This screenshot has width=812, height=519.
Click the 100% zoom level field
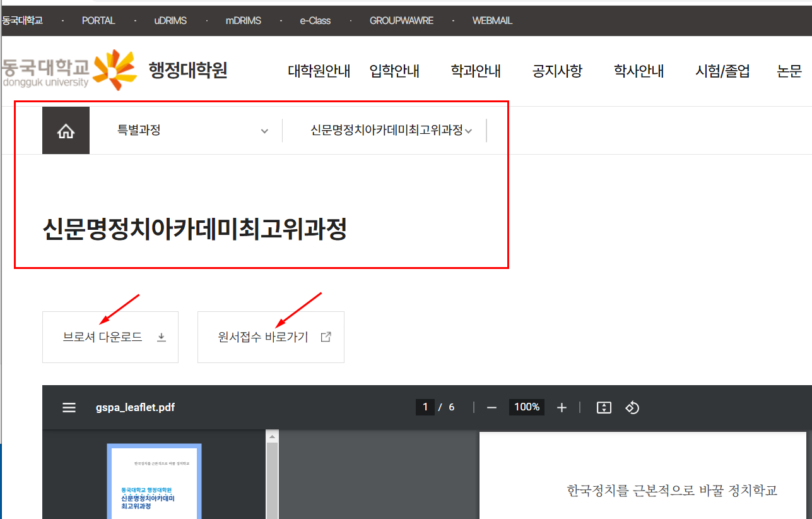pos(527,407)
